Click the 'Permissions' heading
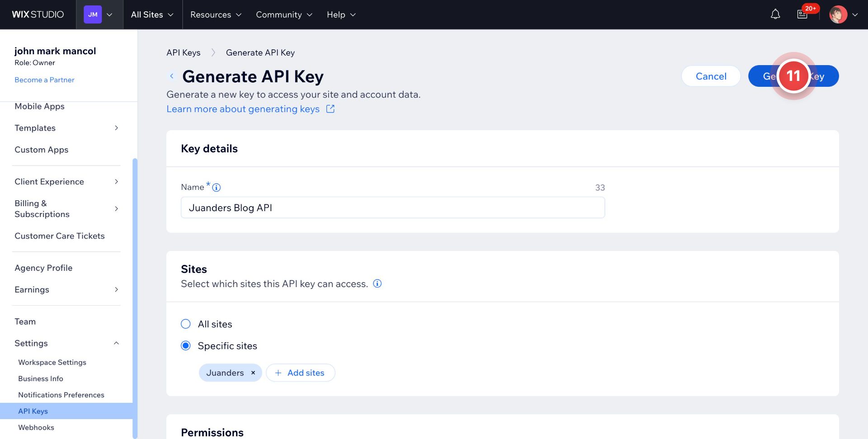 pyautogui.click(x=212, y=433)
